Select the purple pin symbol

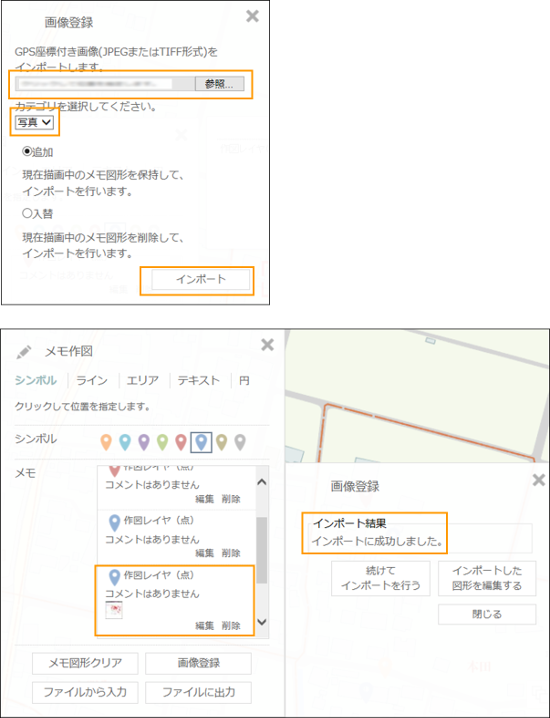pyautogui.click(x=144, y=442)
